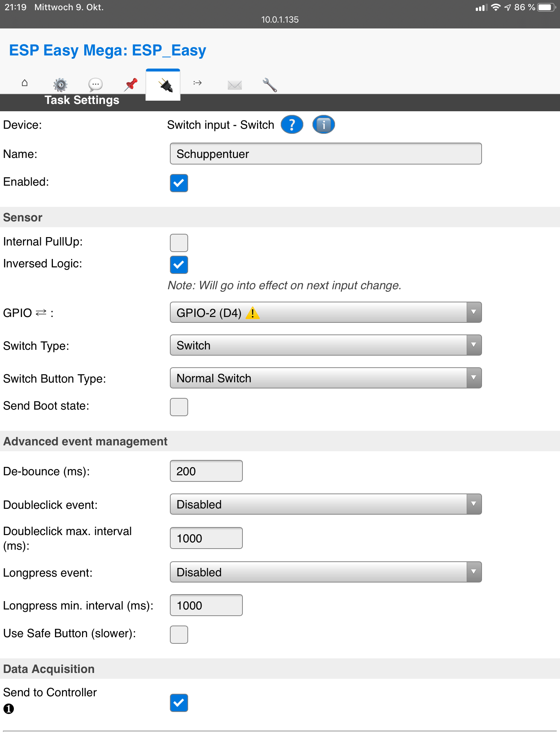Click the blue question mark help icon
The height and width of the screenshot is (747, 560).
292,125
